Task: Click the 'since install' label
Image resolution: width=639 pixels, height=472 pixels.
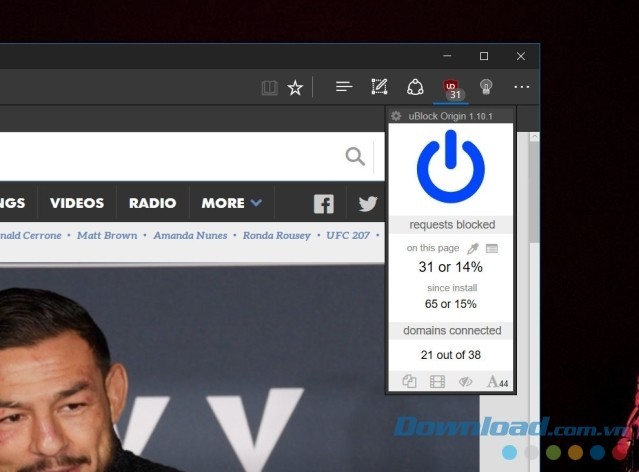Action: (452, 288)
